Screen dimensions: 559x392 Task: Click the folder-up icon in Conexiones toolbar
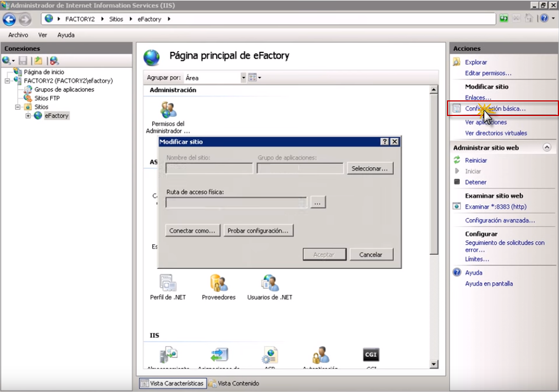[38, 61]
